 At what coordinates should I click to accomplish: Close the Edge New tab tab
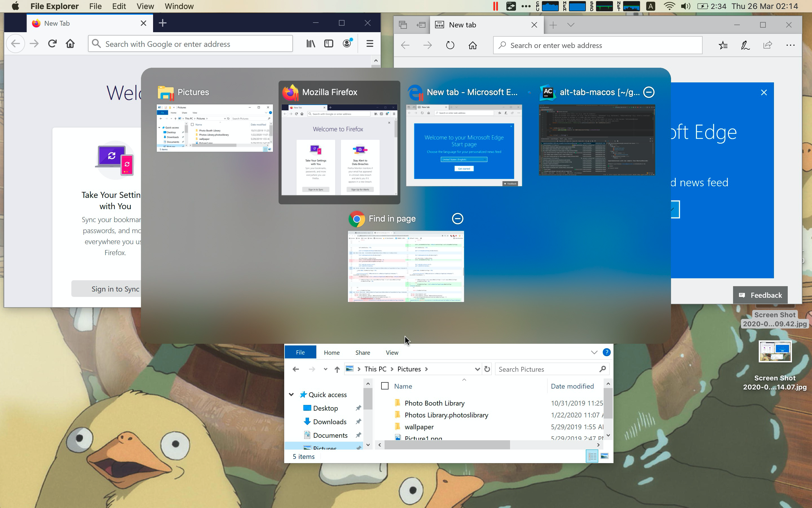[535, 25]
